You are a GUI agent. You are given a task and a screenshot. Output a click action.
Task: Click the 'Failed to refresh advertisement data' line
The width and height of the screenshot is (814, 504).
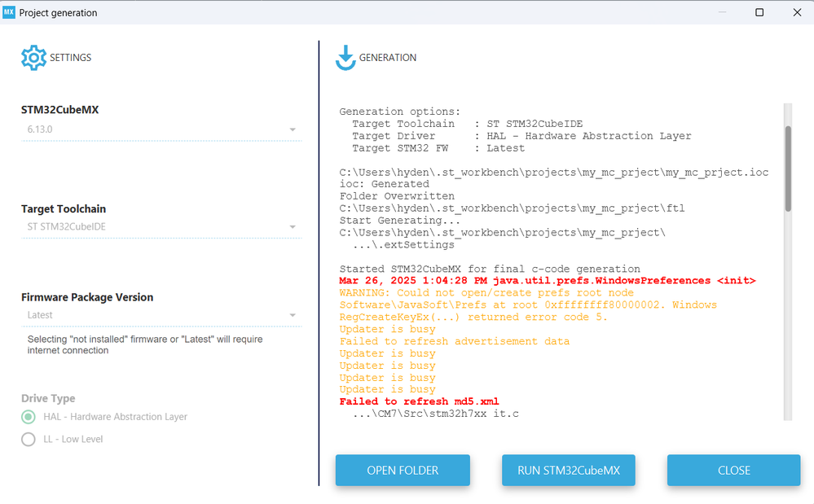click(x=454, y=341)
